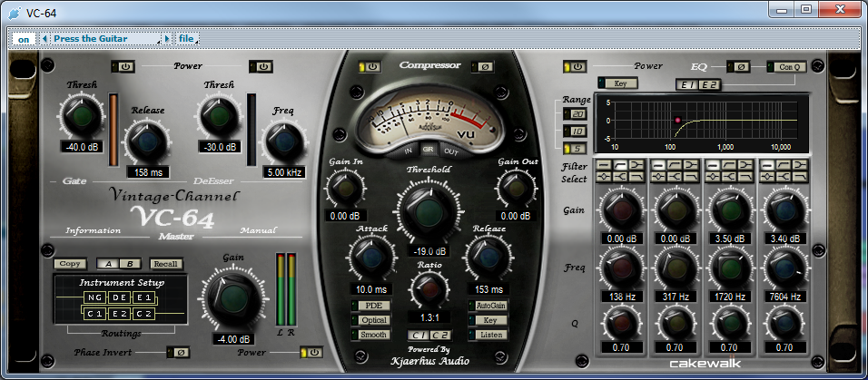Select band 3 peak filter icon
Image resolution: width=868 pixels, height=380 pixels.
(713, 177)
